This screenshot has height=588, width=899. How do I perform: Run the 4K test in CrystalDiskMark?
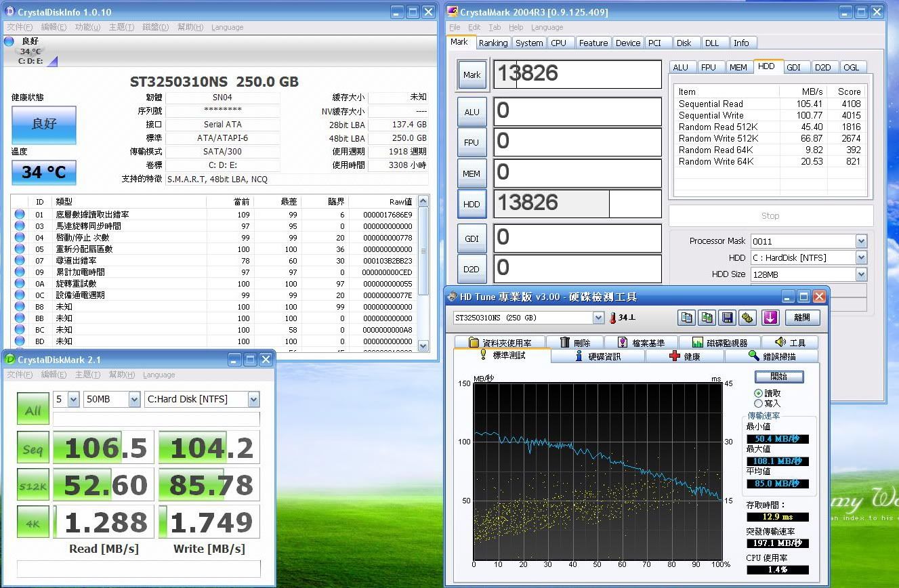coord(33,522)
